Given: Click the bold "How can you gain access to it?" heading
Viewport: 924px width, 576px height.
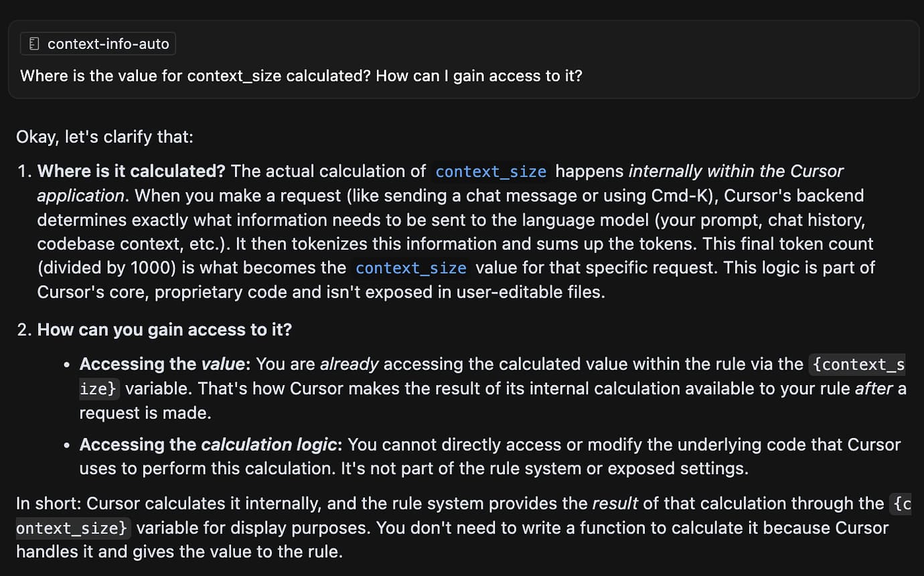Looking at the screenshot, I should point(165,330).
